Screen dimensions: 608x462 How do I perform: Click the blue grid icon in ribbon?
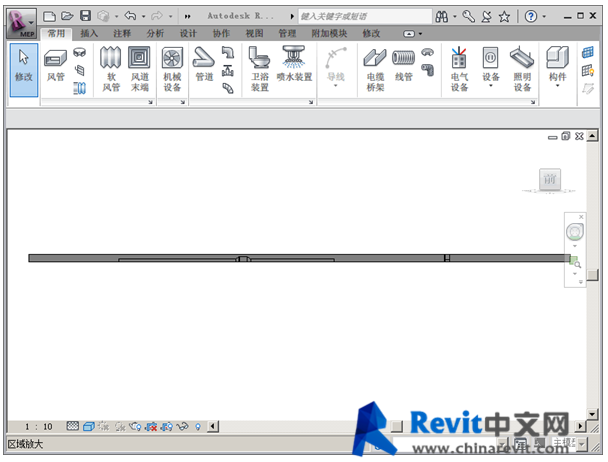588,52
